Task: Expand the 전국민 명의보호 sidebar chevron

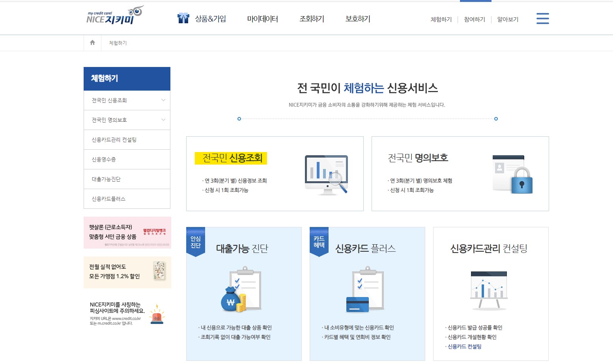Action: click(163, 120)
